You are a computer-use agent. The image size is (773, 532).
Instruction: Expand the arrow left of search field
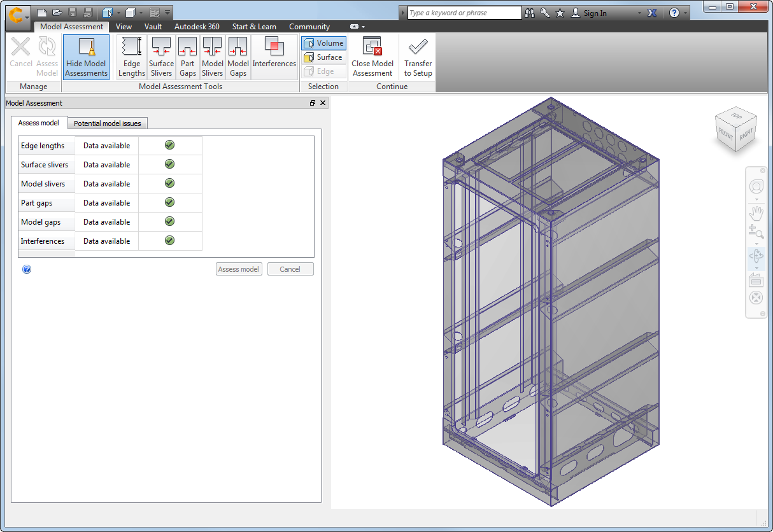[403, 13]
